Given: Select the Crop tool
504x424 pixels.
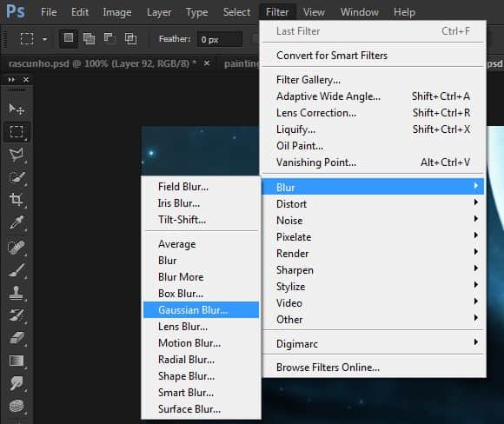Looking at the screenshot, I should click(16, 199).
